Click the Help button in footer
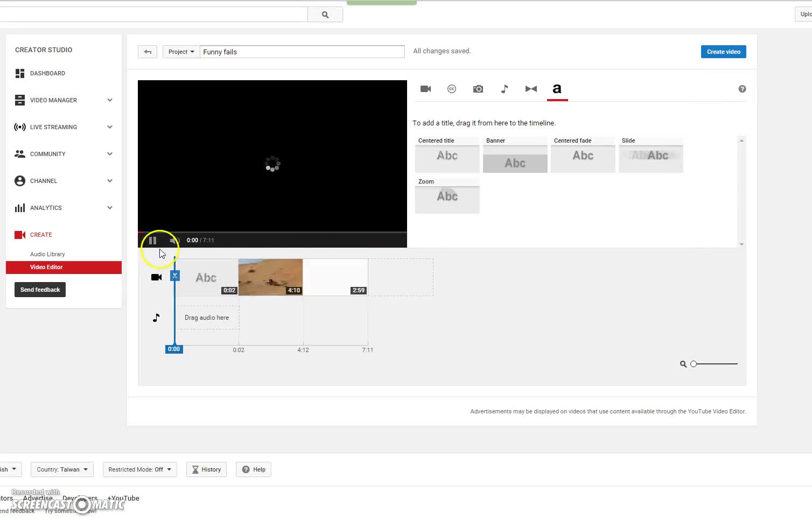The width and height of the screenshot is (812, 520). coord(254,469)
